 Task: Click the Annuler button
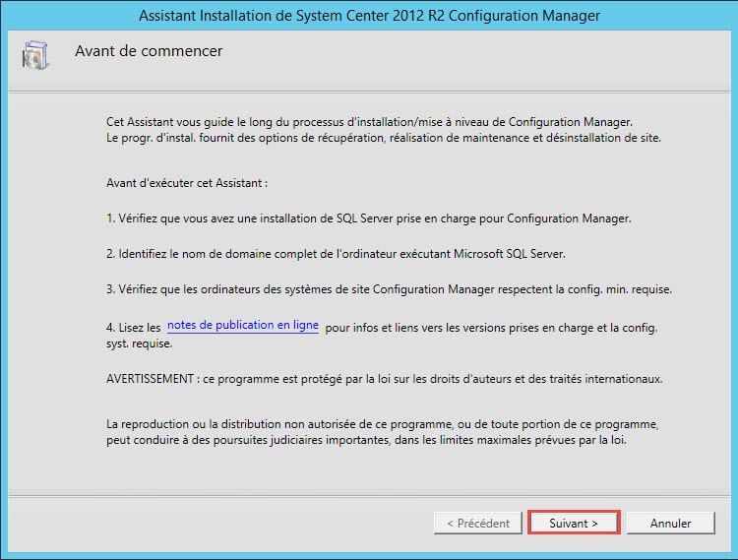pyautogui.click(x=670, y=523)
